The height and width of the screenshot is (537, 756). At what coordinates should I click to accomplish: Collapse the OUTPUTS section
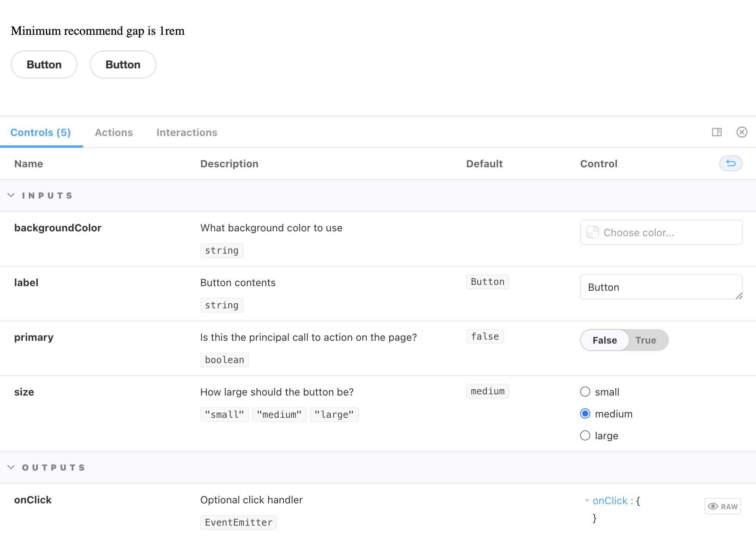point(11,467)
